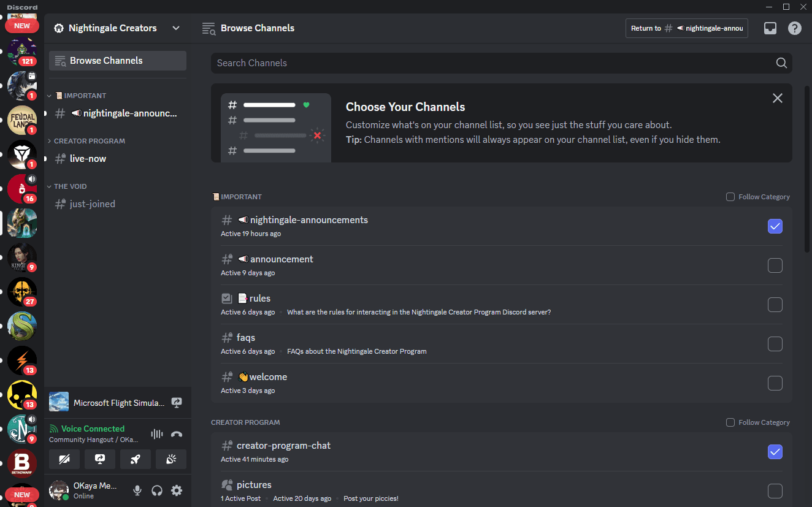This screenshot has height=507, width=812.
Task: Open the lightning bolt server icon
Action: point(22,360)
